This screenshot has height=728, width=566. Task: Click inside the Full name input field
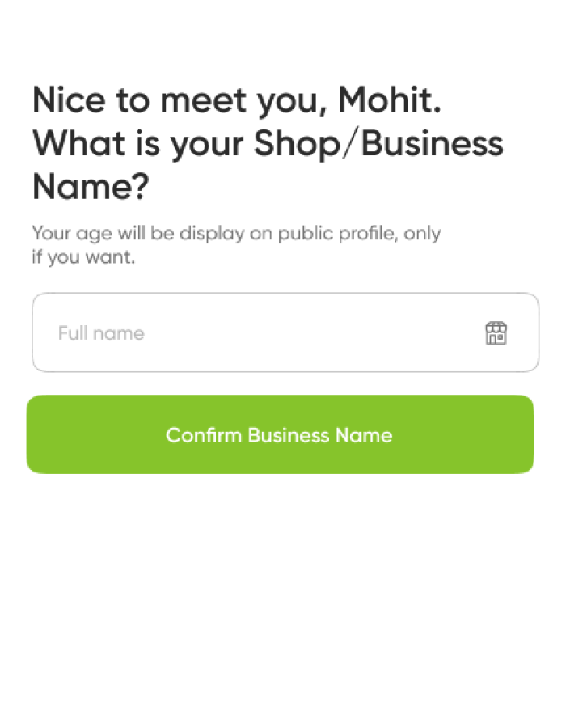[243, 332]
